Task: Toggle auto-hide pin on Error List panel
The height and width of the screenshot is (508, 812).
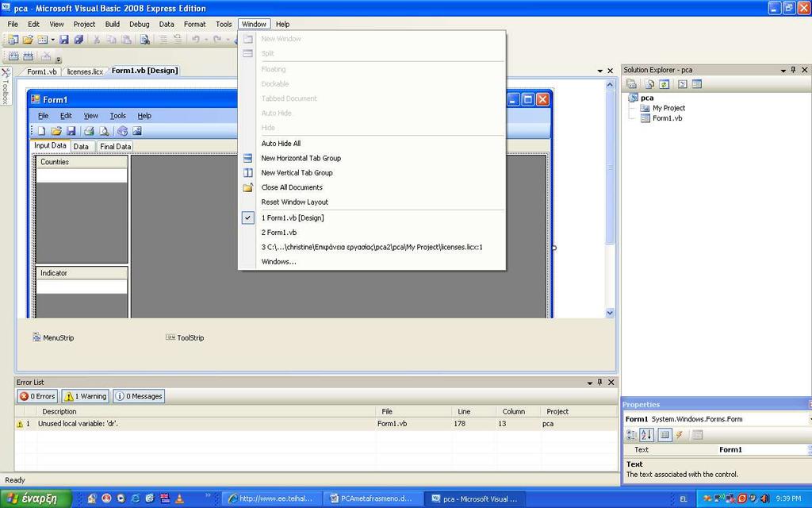Action: pos(599,382)
